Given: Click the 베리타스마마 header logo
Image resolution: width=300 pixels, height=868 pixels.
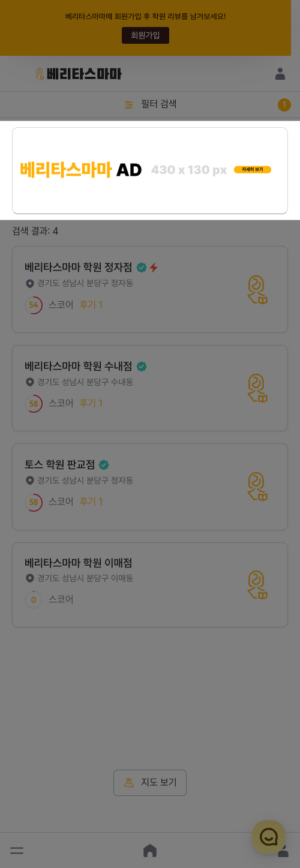Looking at the screenshot, I should tap(78, 74).
